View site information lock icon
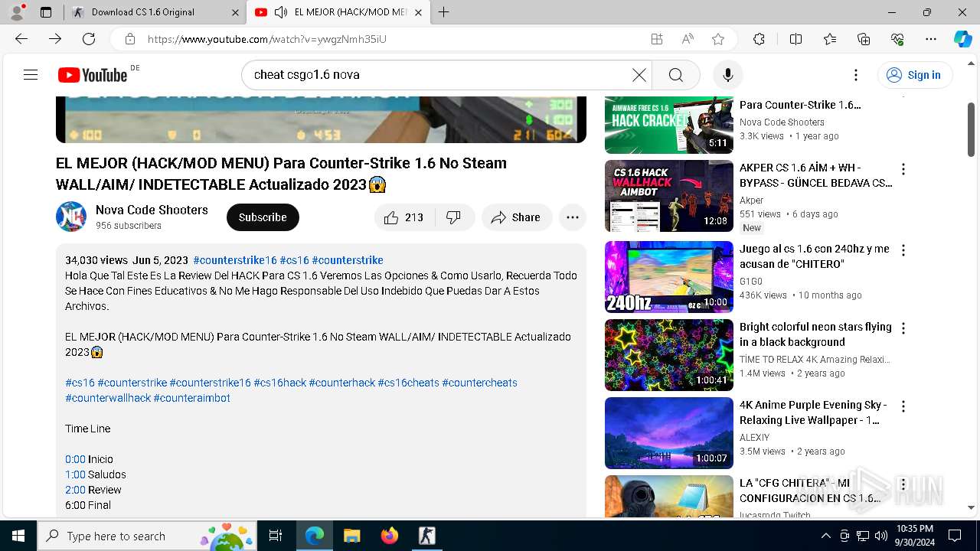The image size is (980, 551). [x=130, y=39]
